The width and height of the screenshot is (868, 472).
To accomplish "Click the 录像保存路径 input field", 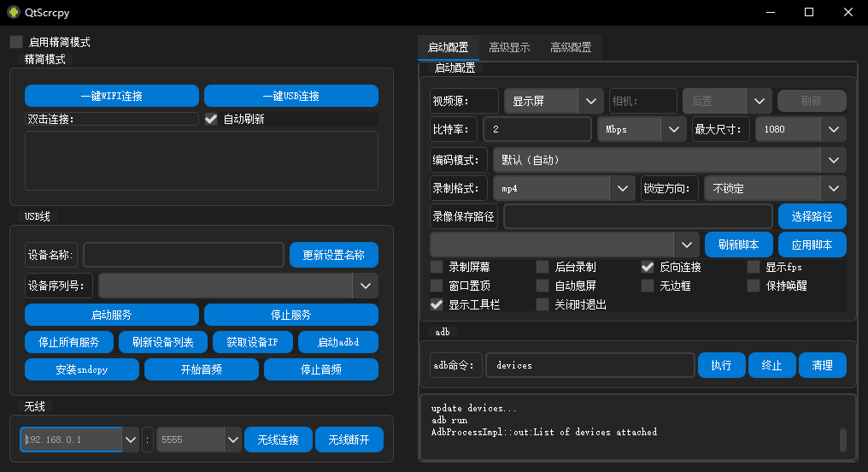I will 638,216.
